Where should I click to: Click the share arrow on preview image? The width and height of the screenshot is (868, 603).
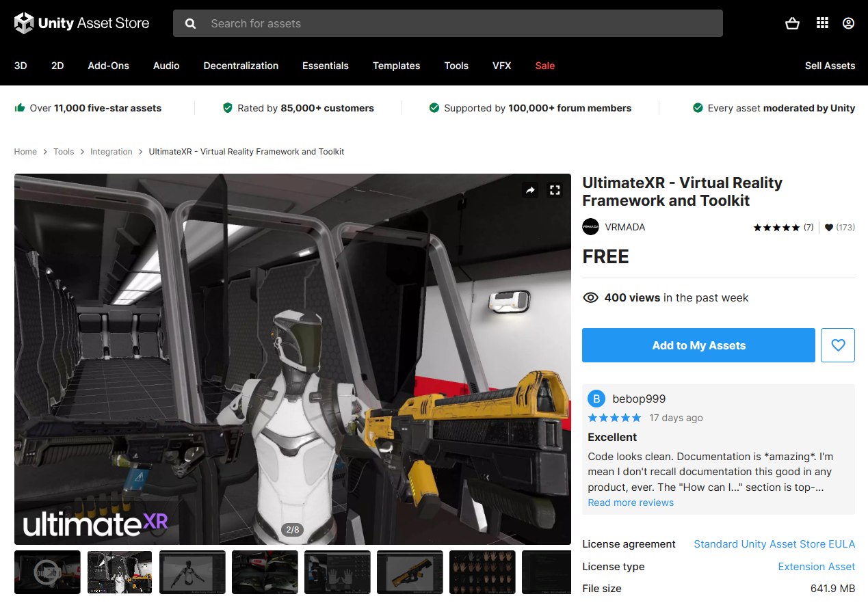(530, 191)
